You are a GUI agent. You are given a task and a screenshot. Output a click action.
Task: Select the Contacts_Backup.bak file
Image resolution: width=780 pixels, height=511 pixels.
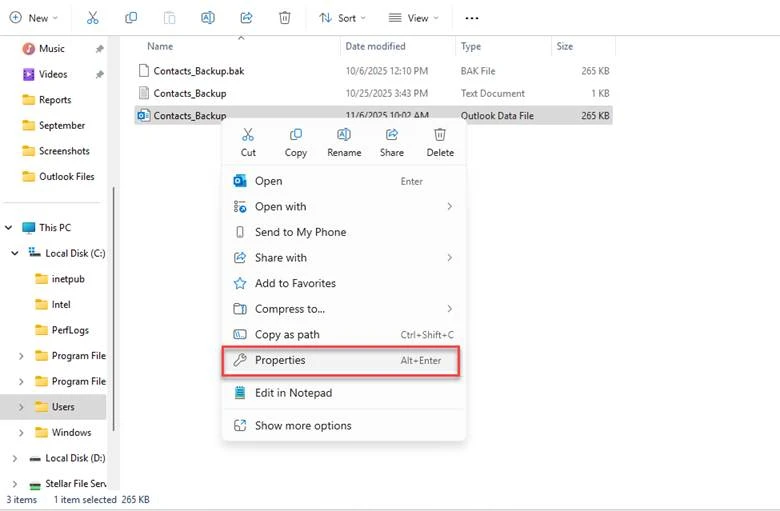[x=198, y=71]
